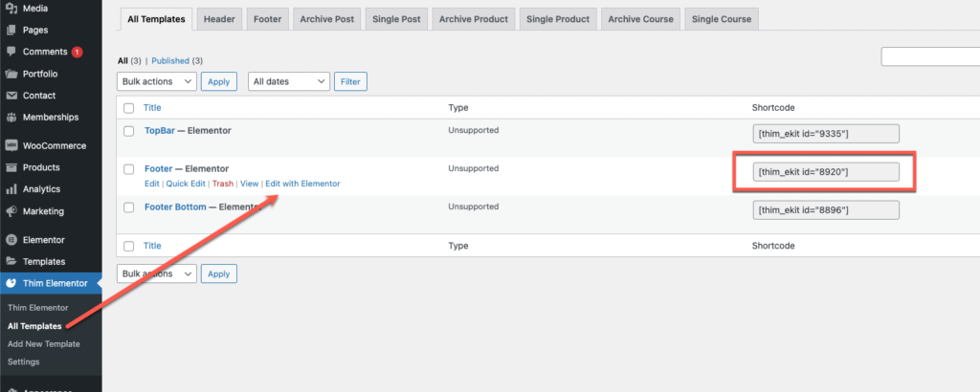The image size is (980, 392).
Task: Select the shortcode field with id 8920
Action: (826, 172)
